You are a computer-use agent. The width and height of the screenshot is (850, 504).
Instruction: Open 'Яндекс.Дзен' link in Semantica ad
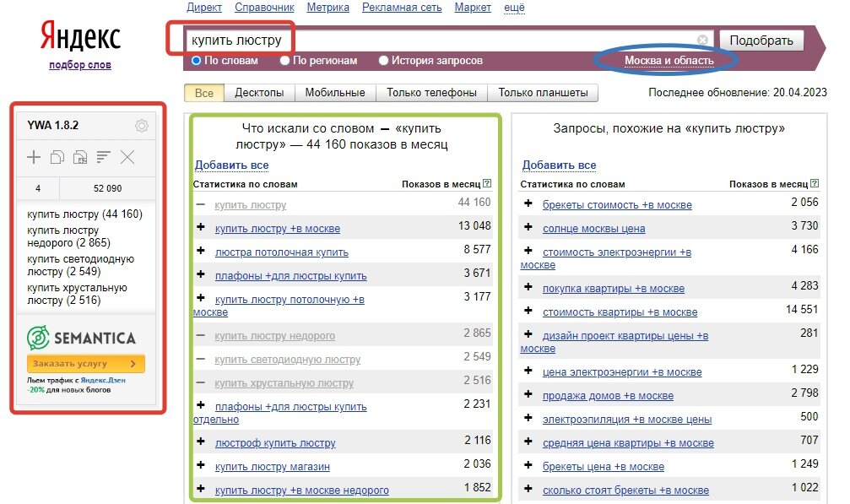(103, 381)
